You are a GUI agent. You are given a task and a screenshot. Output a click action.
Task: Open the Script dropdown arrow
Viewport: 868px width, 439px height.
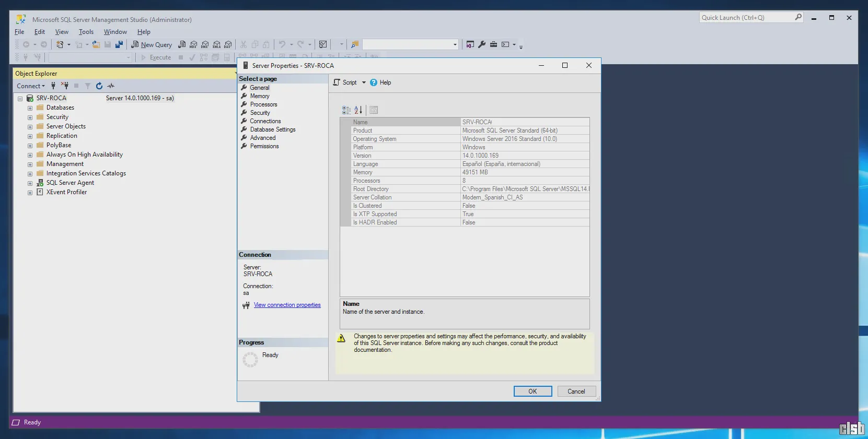(x=364, y=82)
